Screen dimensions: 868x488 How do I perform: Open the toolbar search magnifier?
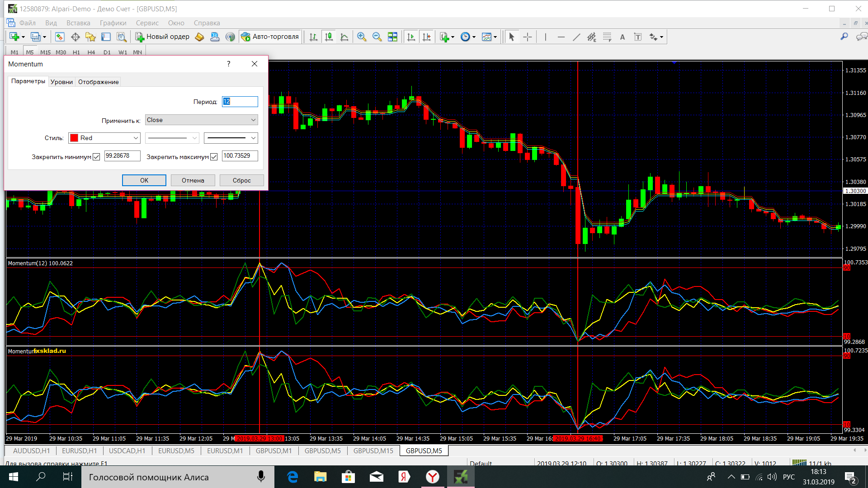tap(844, 37)
